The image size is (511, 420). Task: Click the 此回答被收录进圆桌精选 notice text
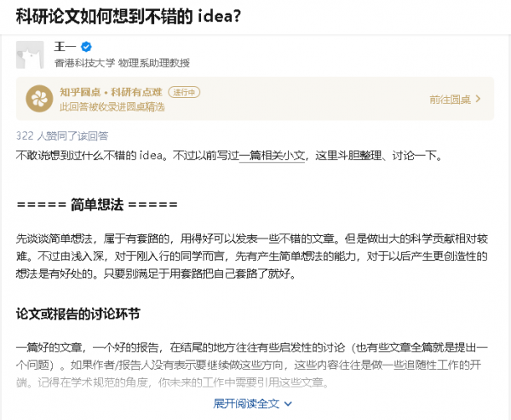[112, 106]
